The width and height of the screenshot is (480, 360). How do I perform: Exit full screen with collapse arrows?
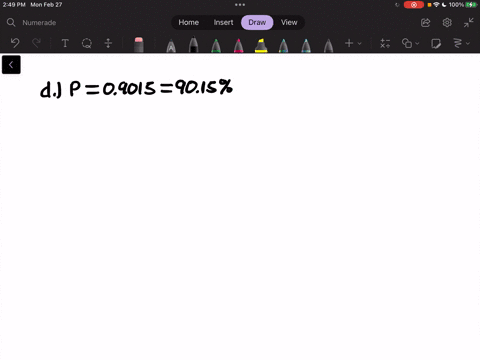tap(469, 22)
